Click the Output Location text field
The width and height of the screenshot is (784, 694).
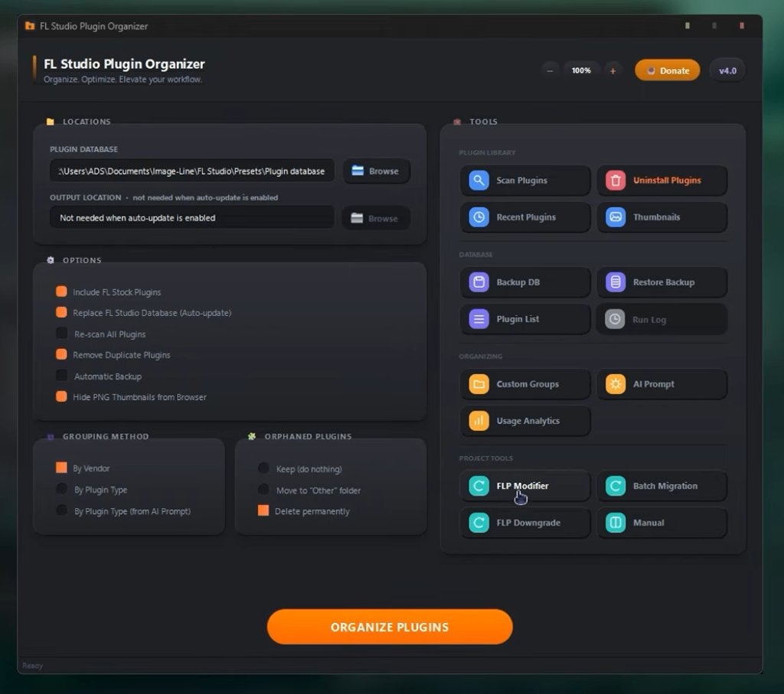[x=192, y=218]
